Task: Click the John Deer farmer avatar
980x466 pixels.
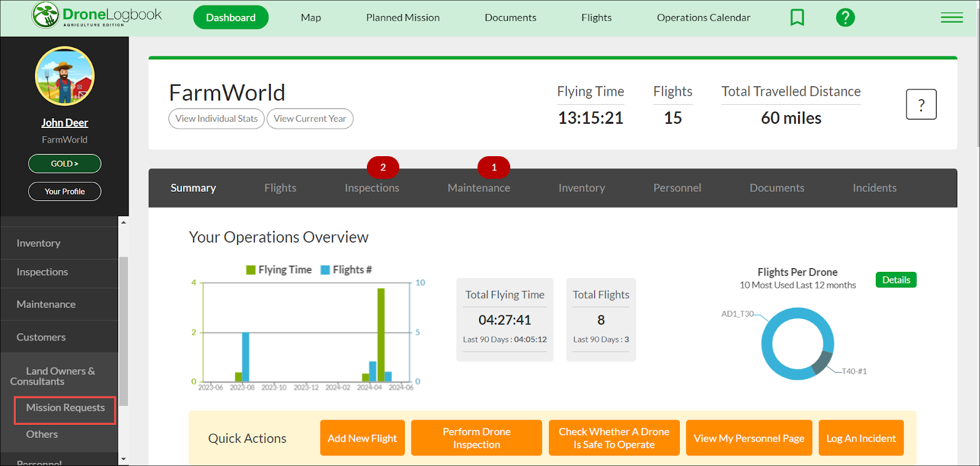Action: [x=65, y=77]
